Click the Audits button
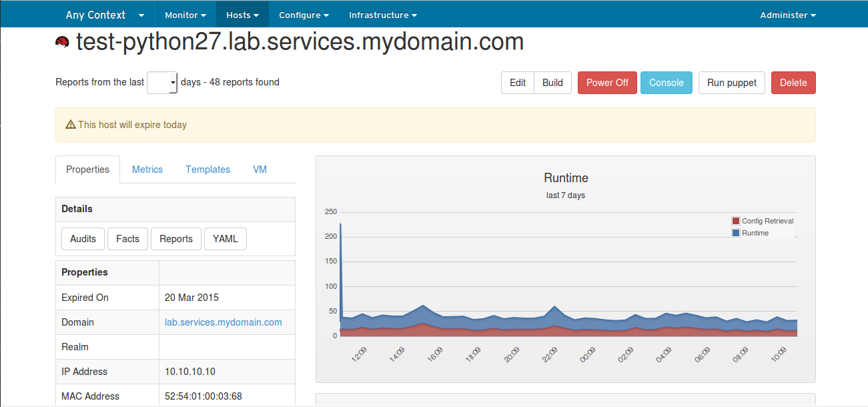The width and height of the screenshot is (868, 407). [83, 239]
